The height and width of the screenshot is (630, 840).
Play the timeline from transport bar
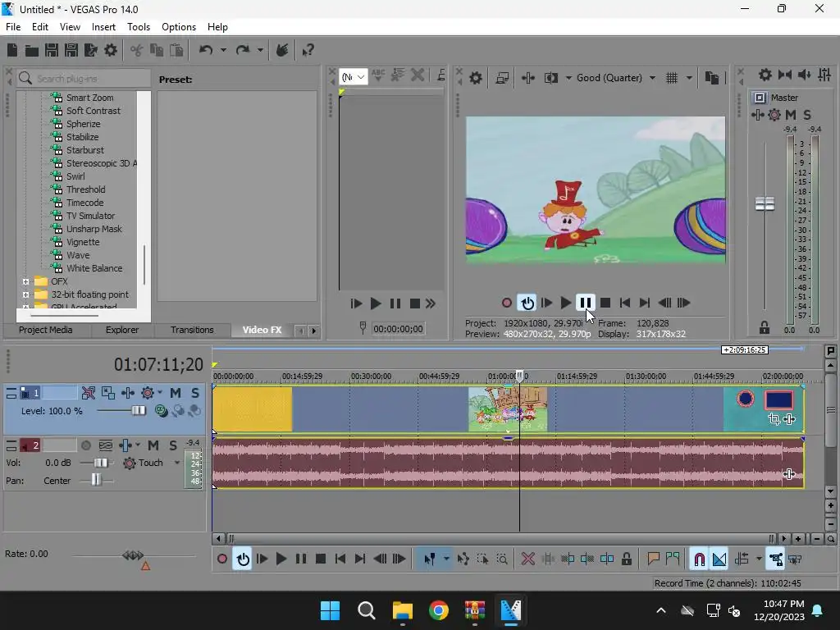click(x=281, y=559)
